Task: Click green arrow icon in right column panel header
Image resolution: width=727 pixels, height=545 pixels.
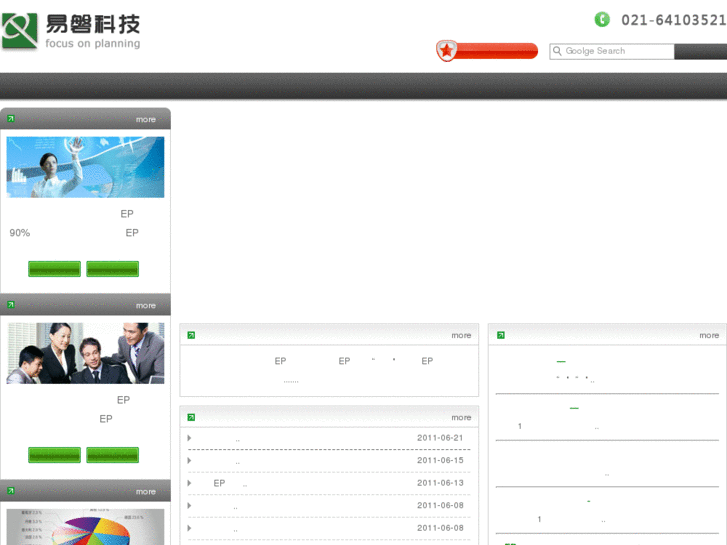Action: tap(501, 335)
